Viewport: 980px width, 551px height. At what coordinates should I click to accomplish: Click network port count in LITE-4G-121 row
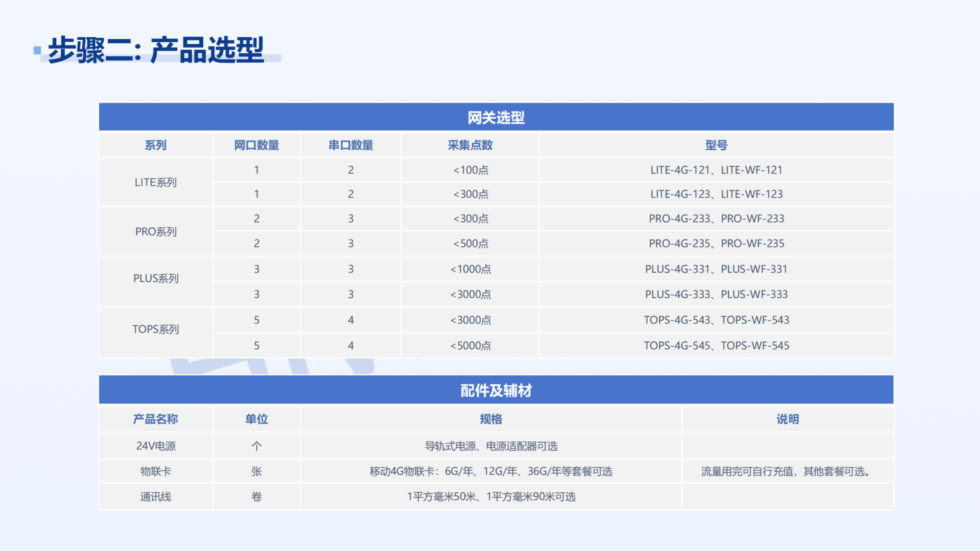(x=257, y=170)
